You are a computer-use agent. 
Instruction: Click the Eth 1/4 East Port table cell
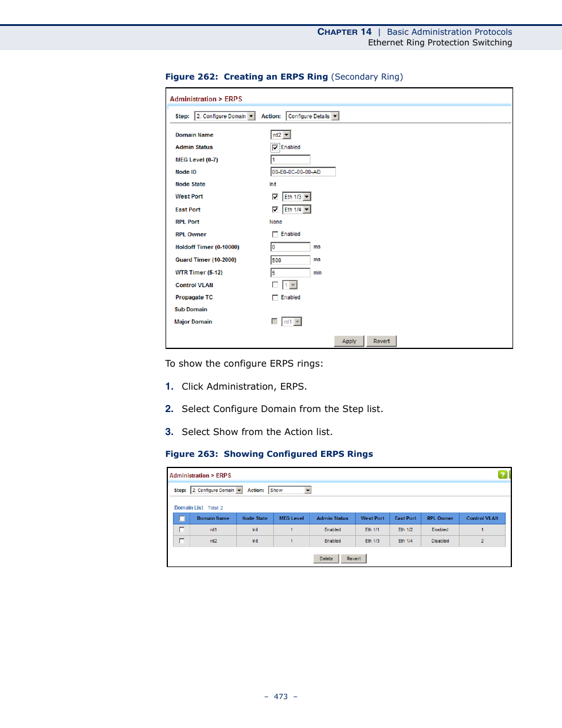405,541
